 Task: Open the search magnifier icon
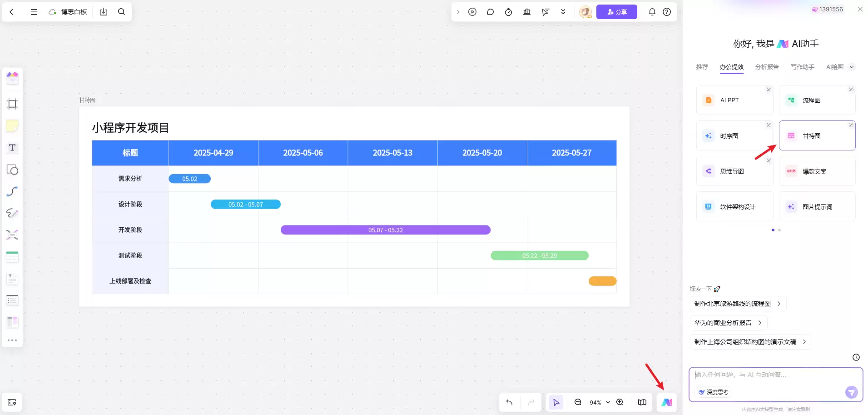pyautogui.click(x=121, y=12)
